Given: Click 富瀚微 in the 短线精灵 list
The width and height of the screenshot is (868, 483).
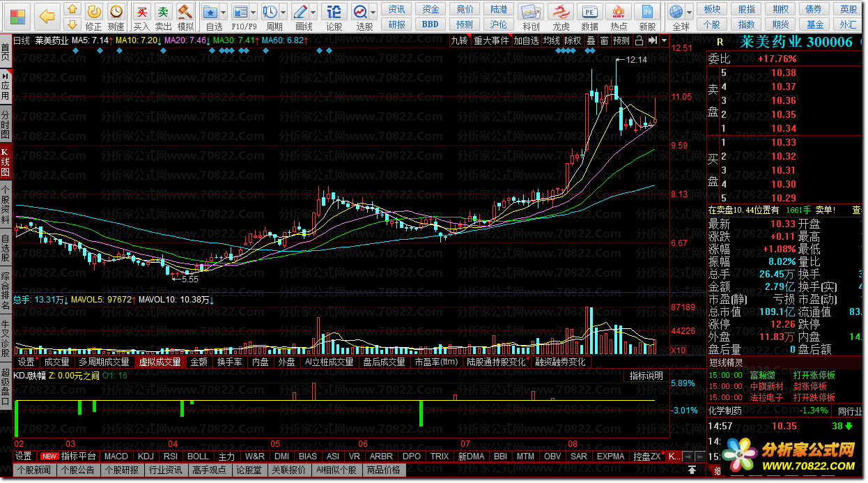Looking at the screenshot, I should click(761, 375).
